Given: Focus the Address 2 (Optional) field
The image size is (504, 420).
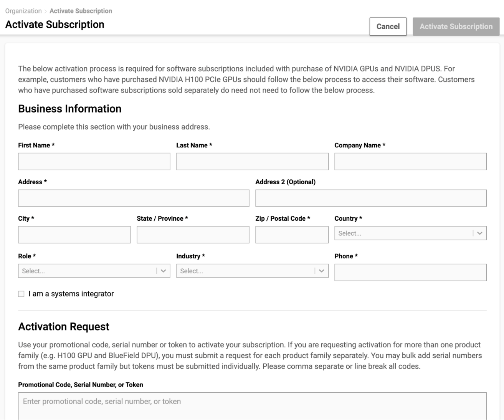Looking at the screenshot, I should [371, 198].
